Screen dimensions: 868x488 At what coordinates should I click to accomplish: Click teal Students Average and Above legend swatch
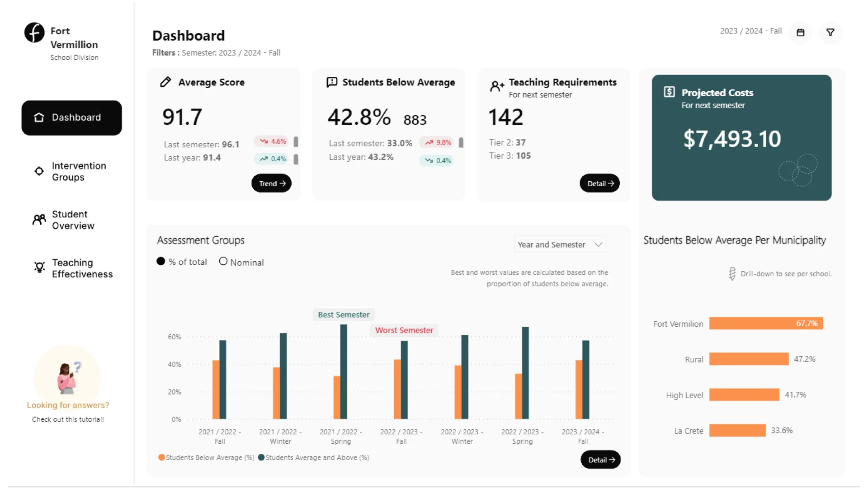pos(261,457)
